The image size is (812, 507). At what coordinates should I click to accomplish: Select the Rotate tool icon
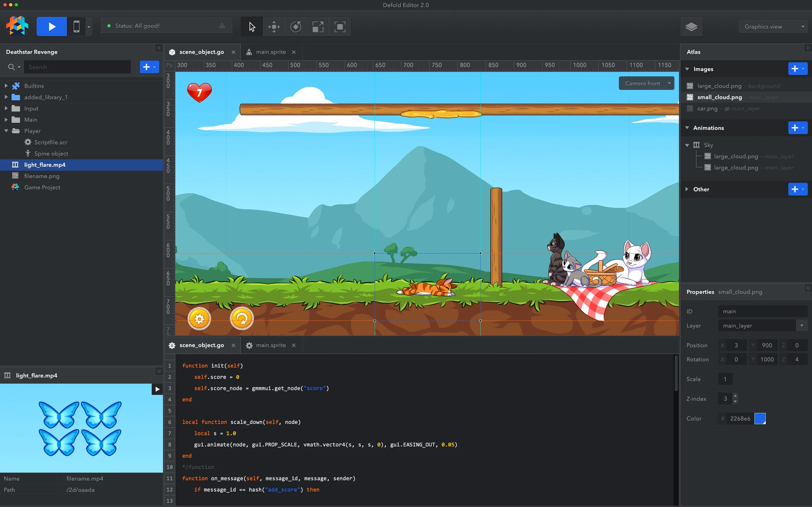295,26
